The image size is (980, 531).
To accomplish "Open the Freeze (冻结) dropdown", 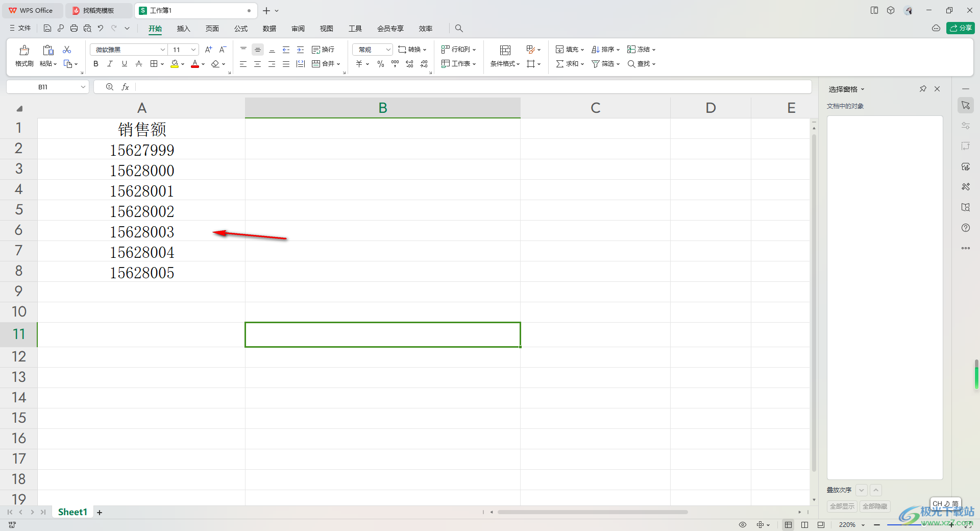I will pyautogui.click(x=642, y=50).
